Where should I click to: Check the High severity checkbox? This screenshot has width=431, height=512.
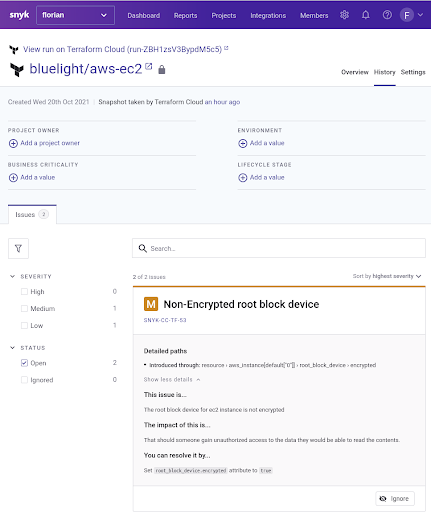pyautogui.click(x=24, y=292)
